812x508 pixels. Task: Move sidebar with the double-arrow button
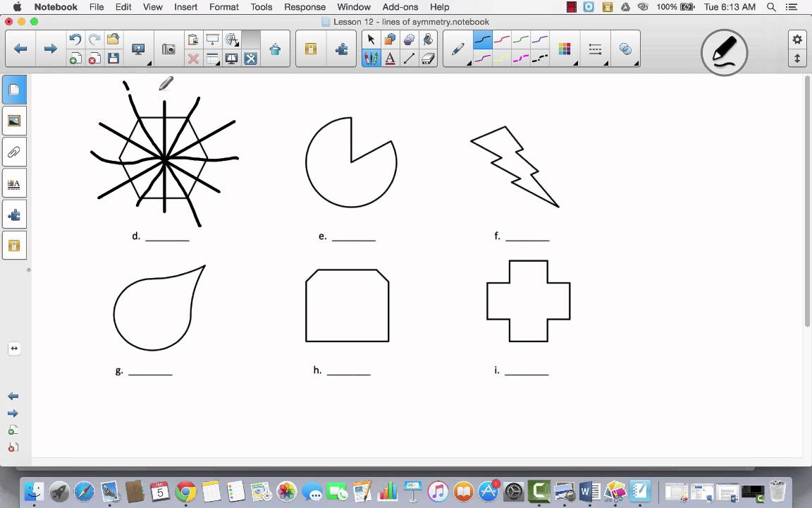point(15,349)
